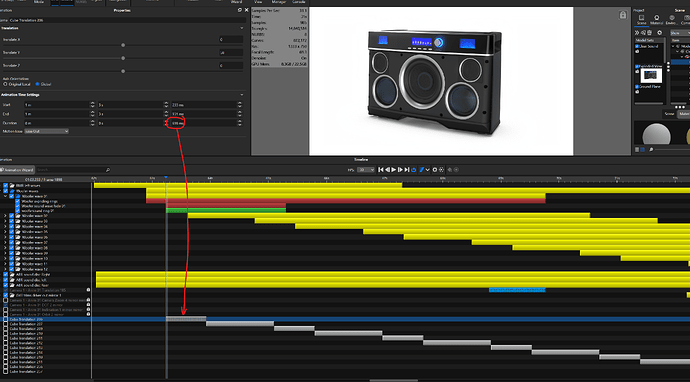Switch to the Scene tab in Project panel
Screen dimensions: 690x382
point(642,20)
